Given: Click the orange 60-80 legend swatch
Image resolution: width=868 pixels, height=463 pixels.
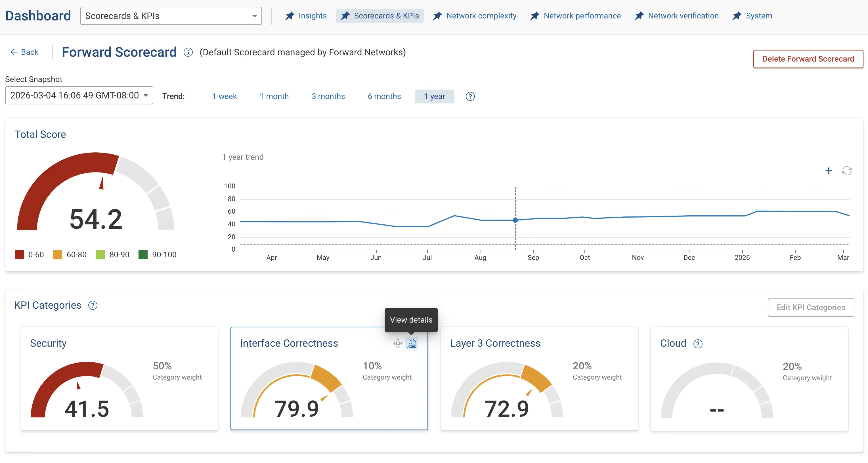Looking at the screenshot, I should [58, 254].
